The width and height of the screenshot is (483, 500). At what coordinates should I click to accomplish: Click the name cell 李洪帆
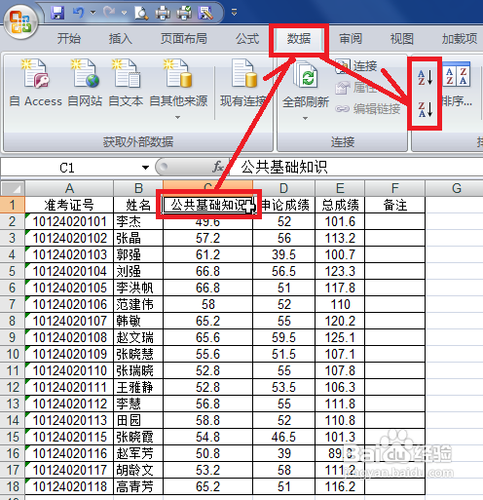click(x=138, y=288)
